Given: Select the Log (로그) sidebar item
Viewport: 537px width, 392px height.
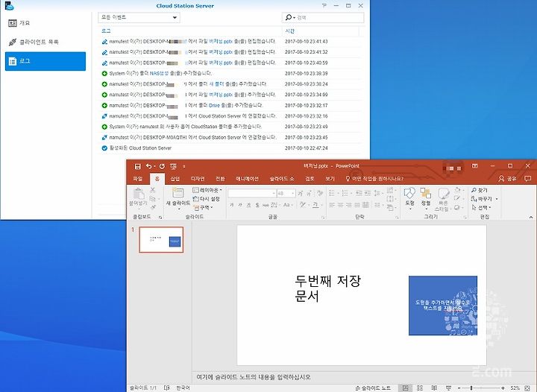Looking at the screenshot, I should (45, 61).
